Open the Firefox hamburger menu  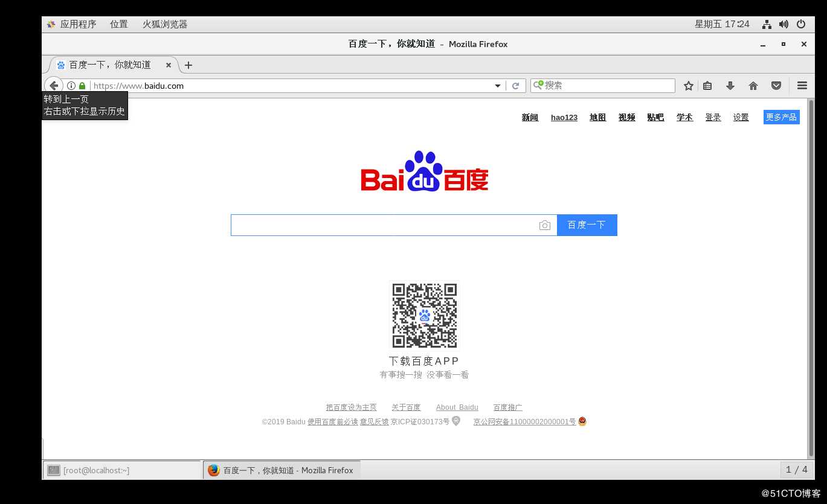pyautogui.click(x=802, y=86)
